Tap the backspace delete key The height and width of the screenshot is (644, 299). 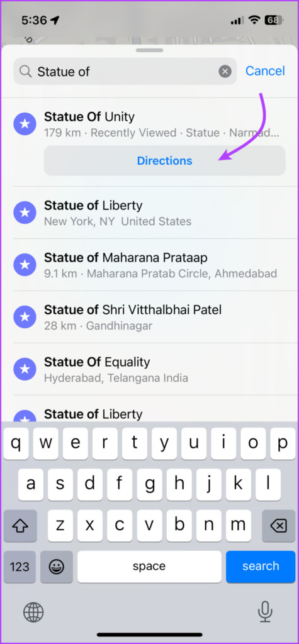point(278,526)
